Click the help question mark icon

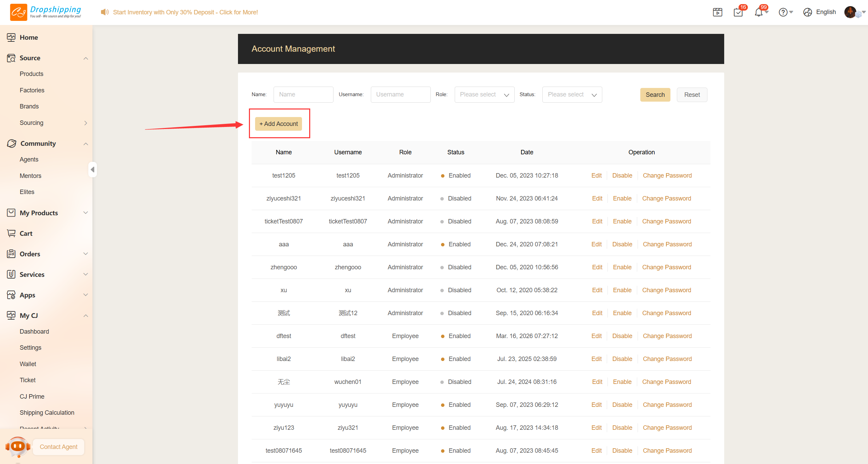(783, 12)
